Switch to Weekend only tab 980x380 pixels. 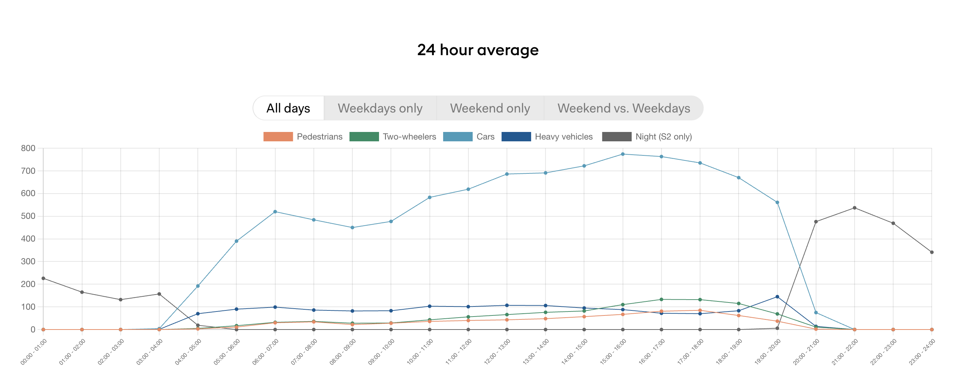[x=490, y=108]
